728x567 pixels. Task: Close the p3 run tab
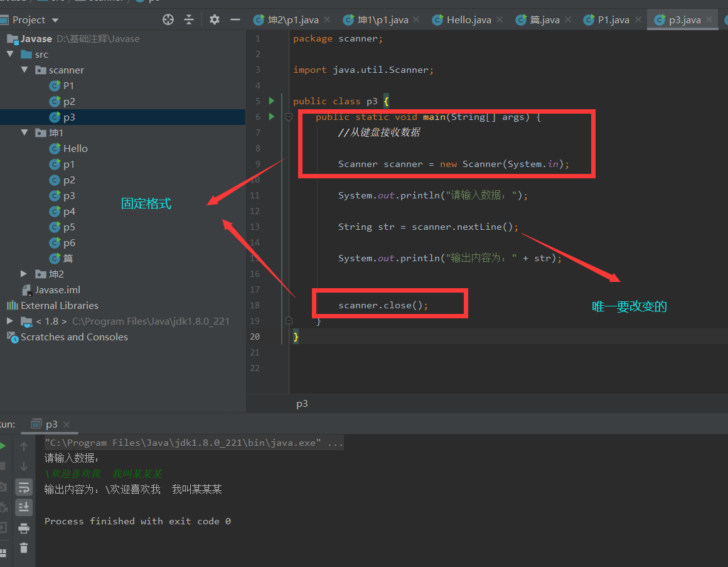point(67,424)
